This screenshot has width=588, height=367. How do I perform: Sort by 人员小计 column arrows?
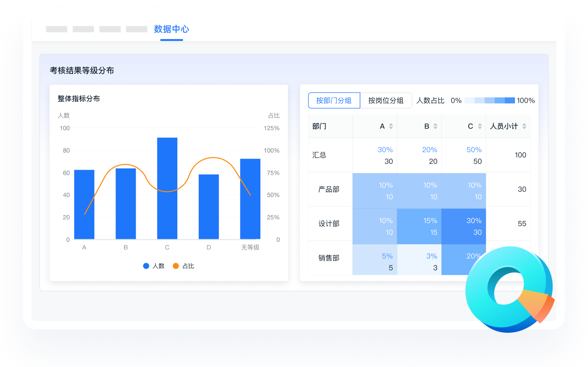pyautogui.click(x=524, y=126)
